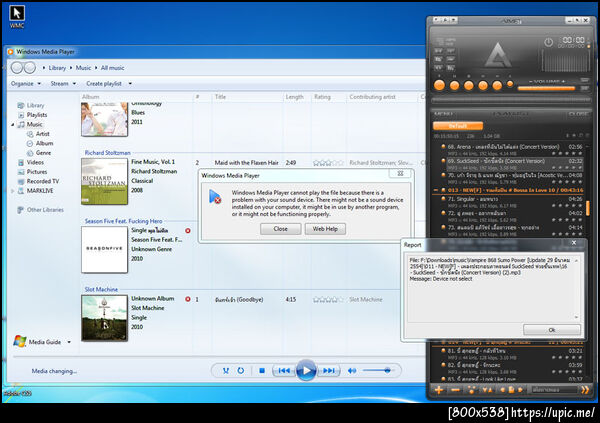Viewport: 600px width, 423px height.
Task: Click the AIMP playlist search field
Action: coord(554,390)
